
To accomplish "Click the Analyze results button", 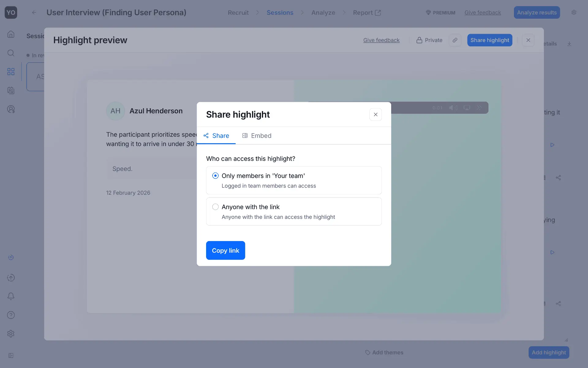I will pyautogui.click(x=537, y=13).
